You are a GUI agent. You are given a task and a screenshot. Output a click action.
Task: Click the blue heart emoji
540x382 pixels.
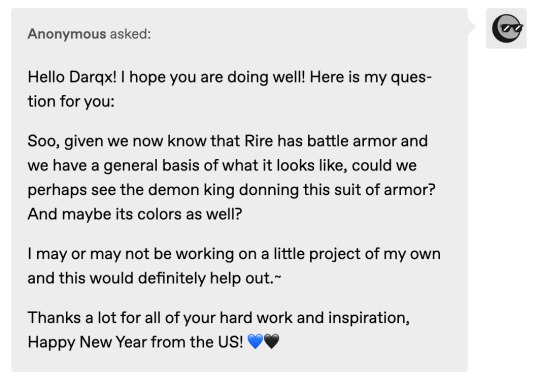click(x=255, y=342)
